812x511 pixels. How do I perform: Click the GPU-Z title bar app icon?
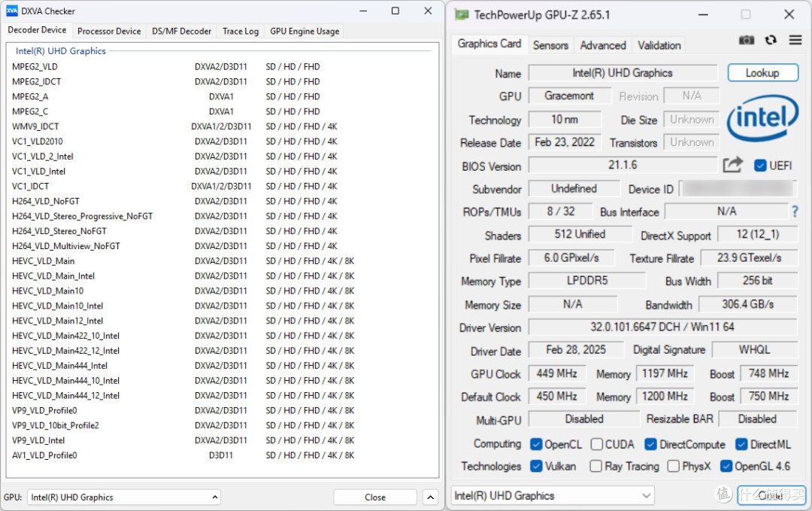(462, 15)
